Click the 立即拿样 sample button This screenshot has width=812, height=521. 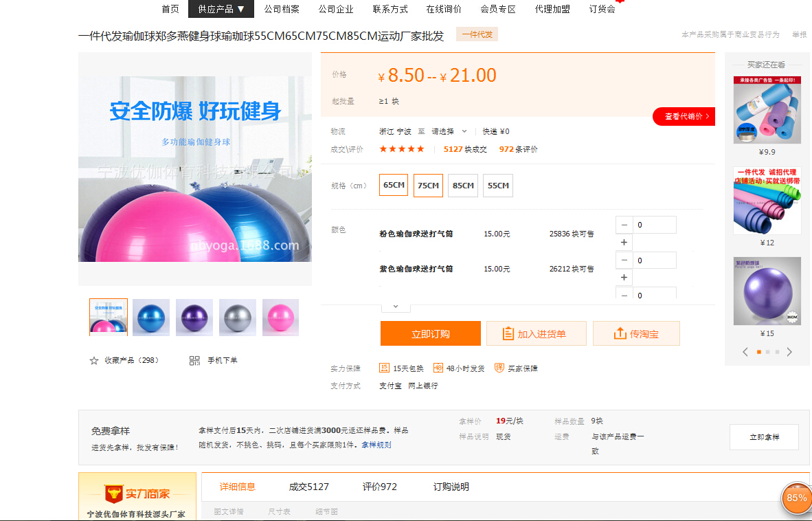[764, 437]
